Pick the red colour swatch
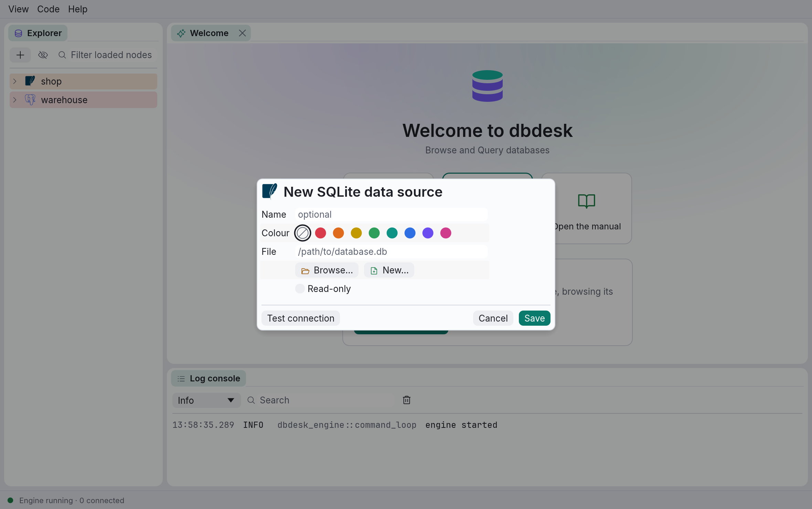 tap(320, 233)
